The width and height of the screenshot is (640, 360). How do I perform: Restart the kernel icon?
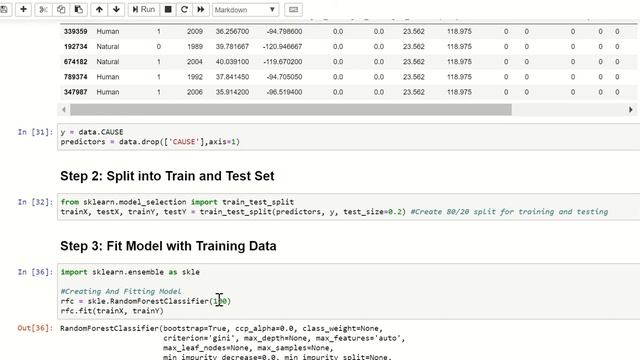(184, 9)
